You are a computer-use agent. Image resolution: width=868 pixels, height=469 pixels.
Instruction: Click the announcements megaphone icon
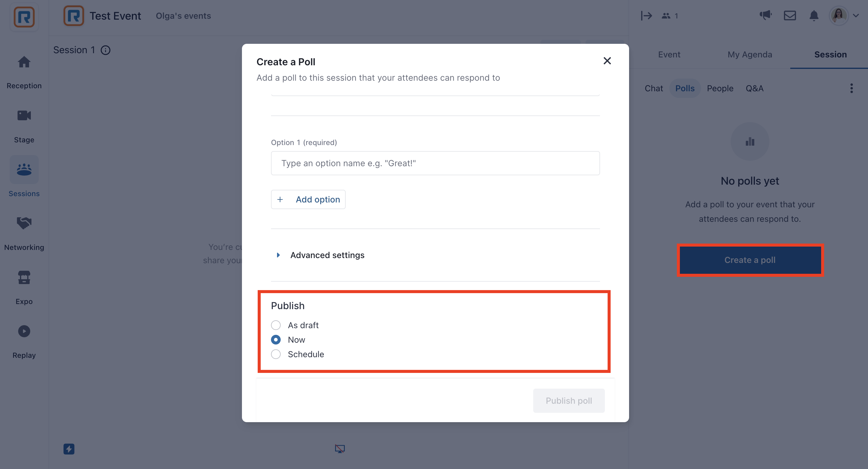coord(765,15)
